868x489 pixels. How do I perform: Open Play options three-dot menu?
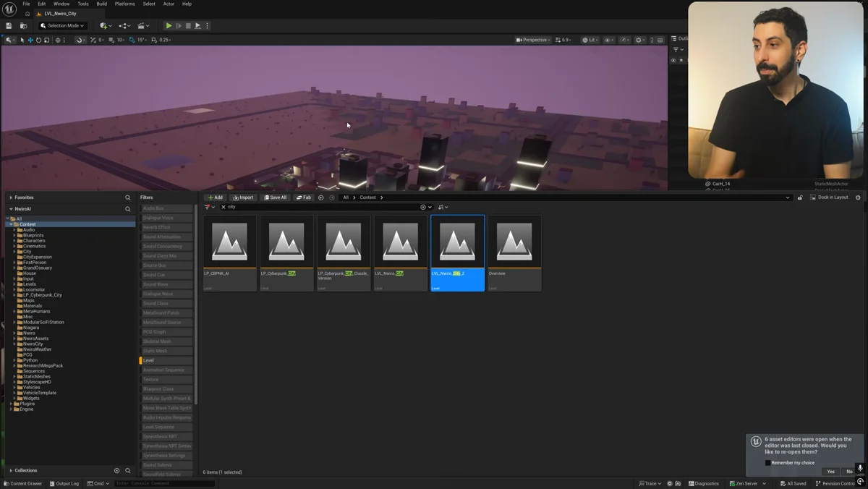pyautogui.click(x=207, y=25)
